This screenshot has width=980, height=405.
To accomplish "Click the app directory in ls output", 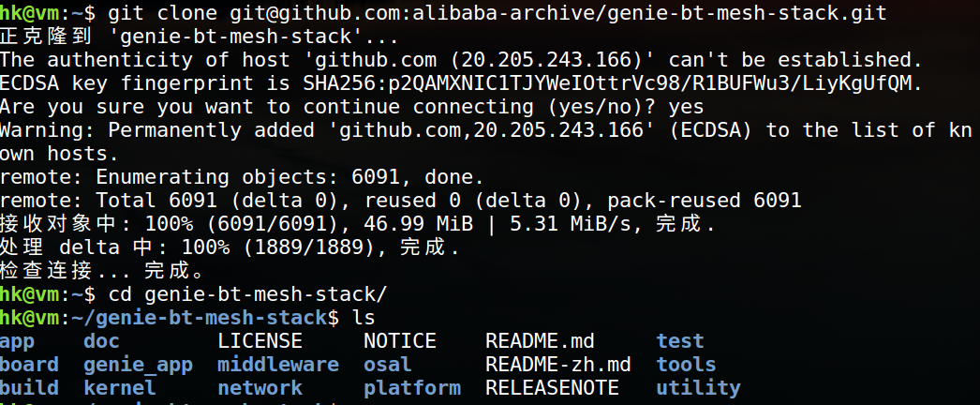I will [x=17, y=341].
